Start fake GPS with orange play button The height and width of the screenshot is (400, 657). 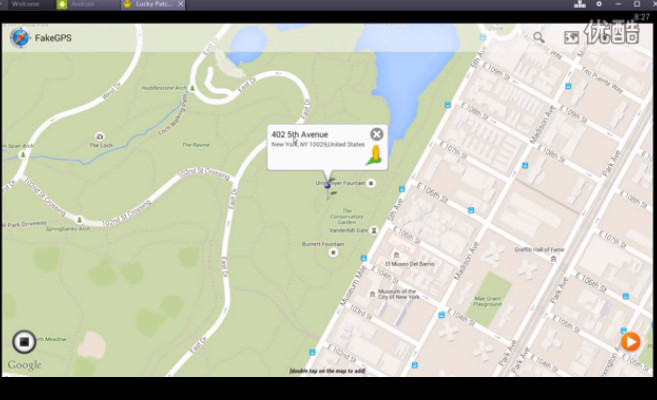click(630, 342)
